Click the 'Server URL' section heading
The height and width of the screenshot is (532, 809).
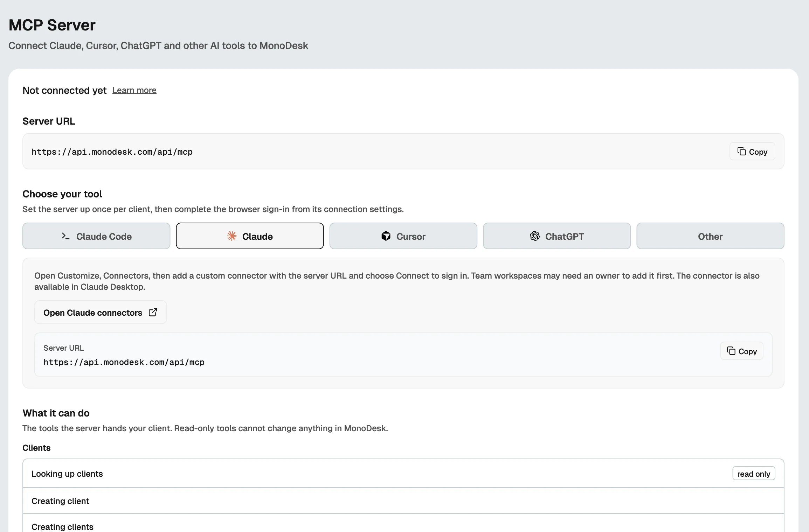point(49,121)
